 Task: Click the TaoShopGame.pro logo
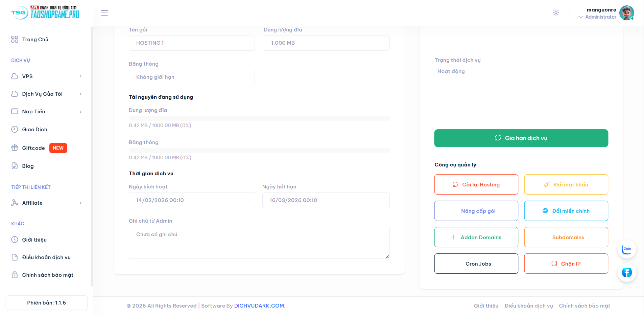(x=45, y=13)
